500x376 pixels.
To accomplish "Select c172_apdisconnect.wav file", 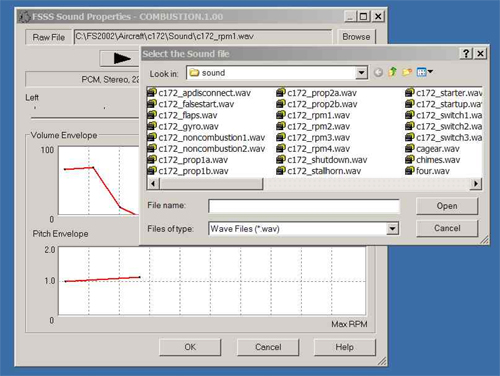I will pos(199,93).
